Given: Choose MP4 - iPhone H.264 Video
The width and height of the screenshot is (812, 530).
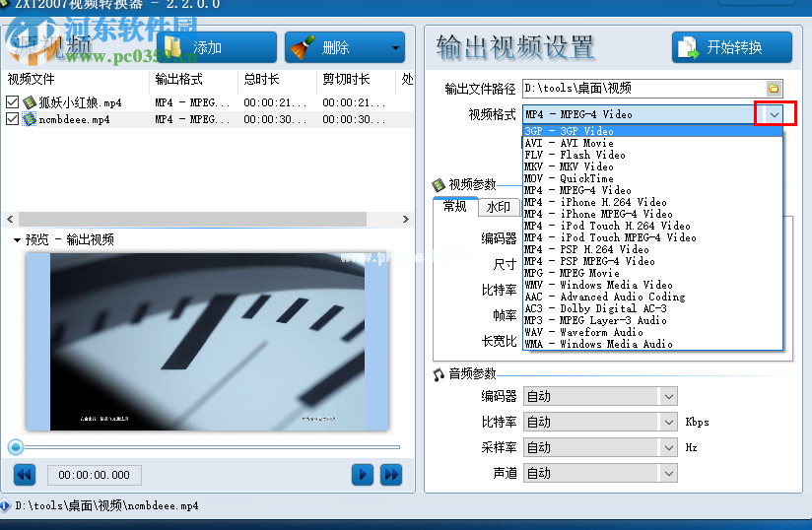Looking at the screenshot, I should tap(652, 202).
